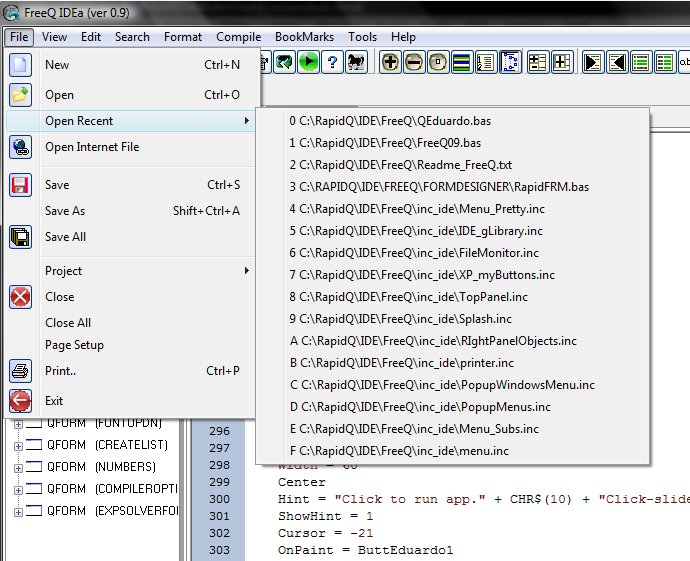Image resolution: width=690 pixels, height=561 pixels.
Task: Expand the QFORM (EXPSOLVERFOI tree node
Action: [x=18, y=512]
